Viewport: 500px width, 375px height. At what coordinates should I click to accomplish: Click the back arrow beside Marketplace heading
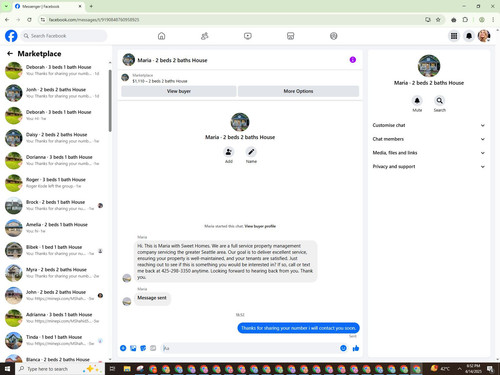(x=10, y=53)
